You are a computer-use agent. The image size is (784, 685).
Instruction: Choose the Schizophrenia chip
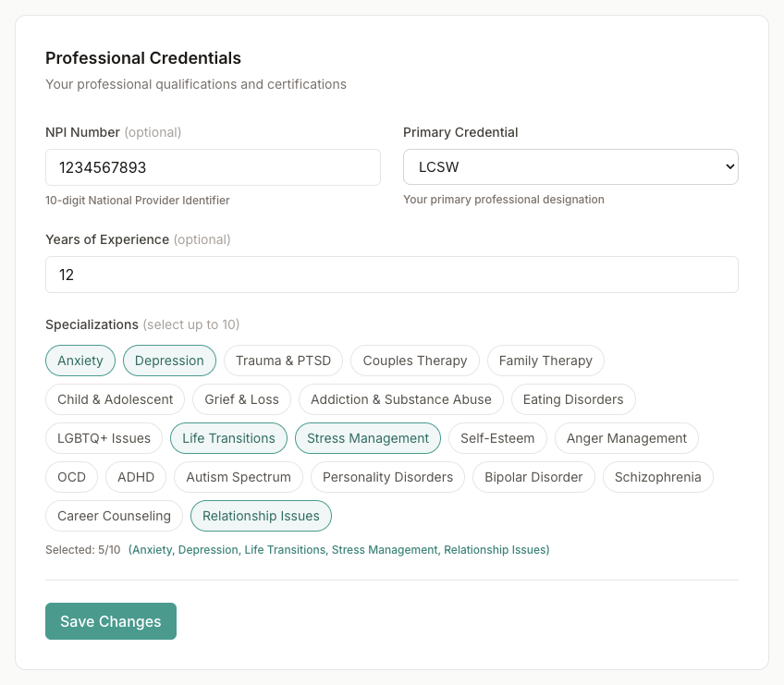tap(658, 477)
